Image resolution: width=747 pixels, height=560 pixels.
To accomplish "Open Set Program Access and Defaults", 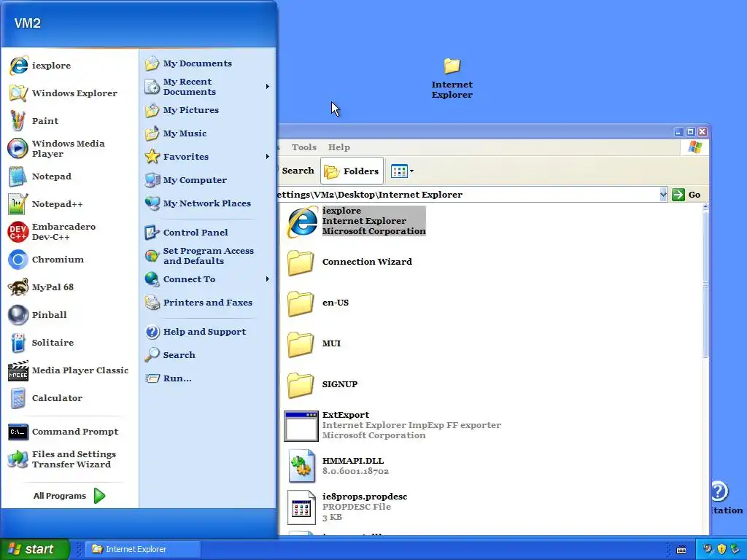I will [x=207, y=256].
